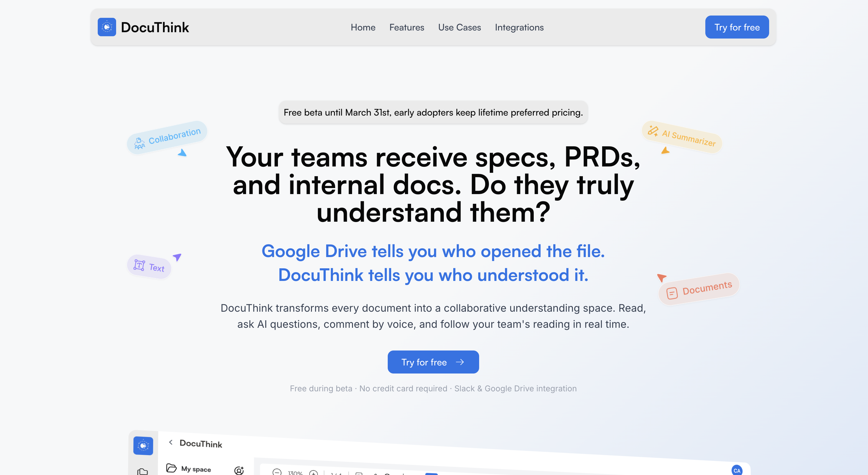Click the AI Summarizer floating tag

tap(682, 137)
